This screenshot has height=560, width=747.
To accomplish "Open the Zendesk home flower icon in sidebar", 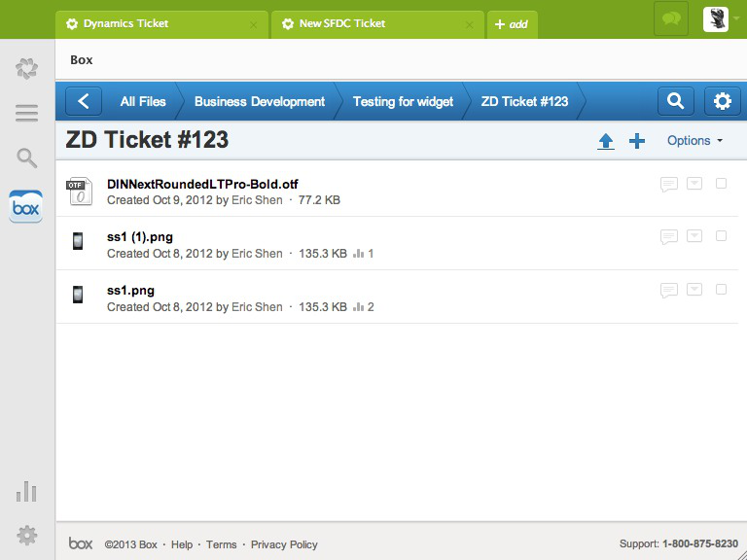I will pos(26,69).
